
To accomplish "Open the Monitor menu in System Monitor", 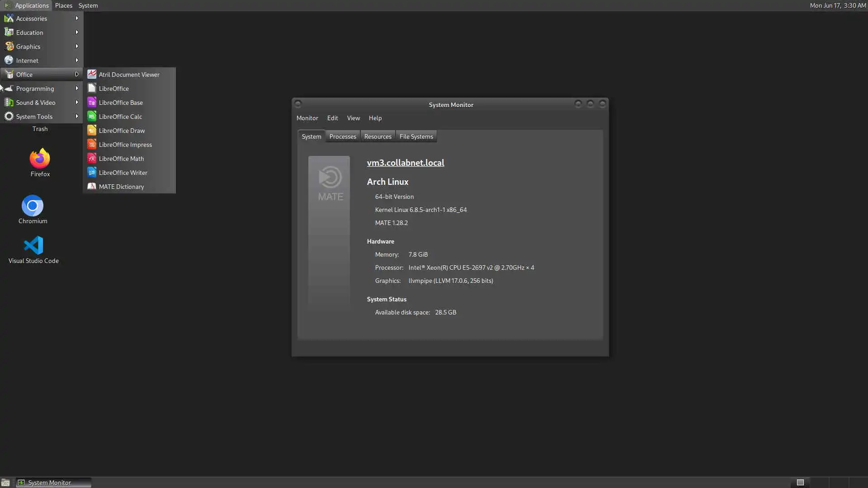I will pyautogui.click(x=307, y=118).
